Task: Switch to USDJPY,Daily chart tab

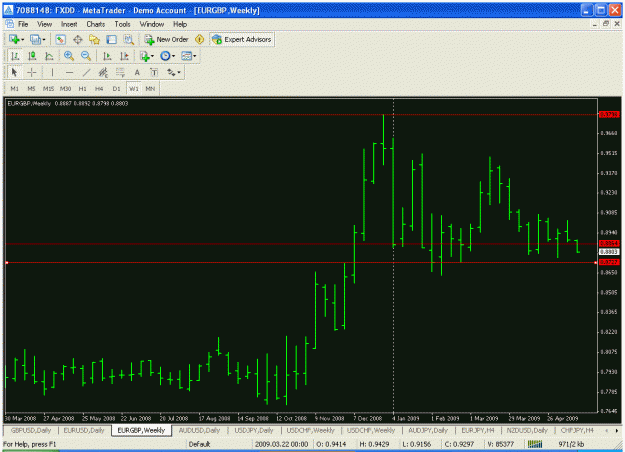Action: [254, 430]
